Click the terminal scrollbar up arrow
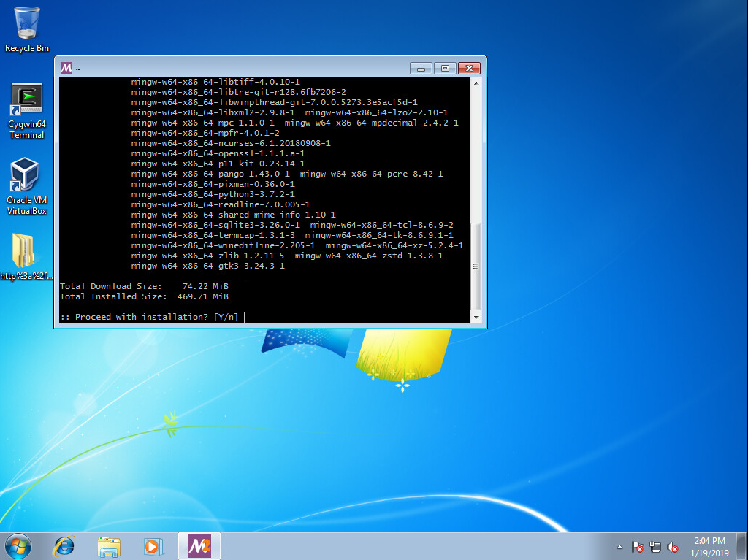The image size is (748, 560). click(x=476, y=83)
